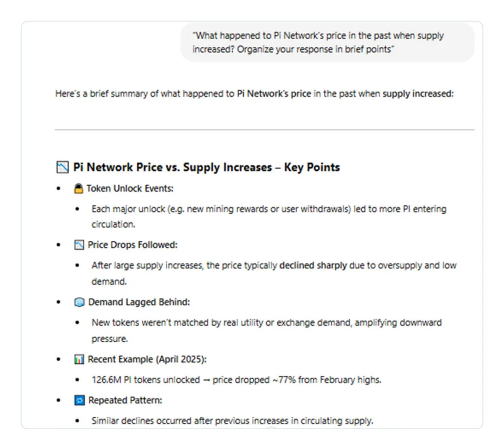The height and width of the screenshot is (443, 504).
Task: Click the "New tokens weren't matched" sub-bullet text
Action: (x=266, y=323)
